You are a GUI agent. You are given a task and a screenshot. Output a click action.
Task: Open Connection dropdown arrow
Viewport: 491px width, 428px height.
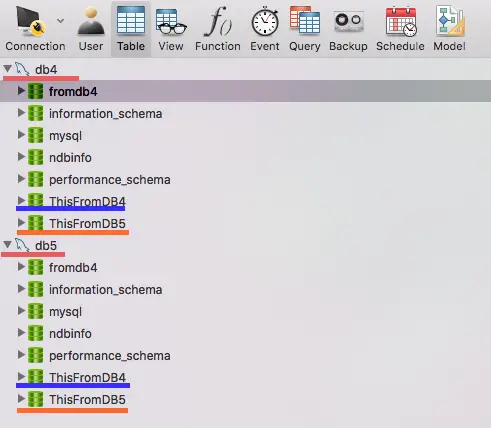(60, 21)
